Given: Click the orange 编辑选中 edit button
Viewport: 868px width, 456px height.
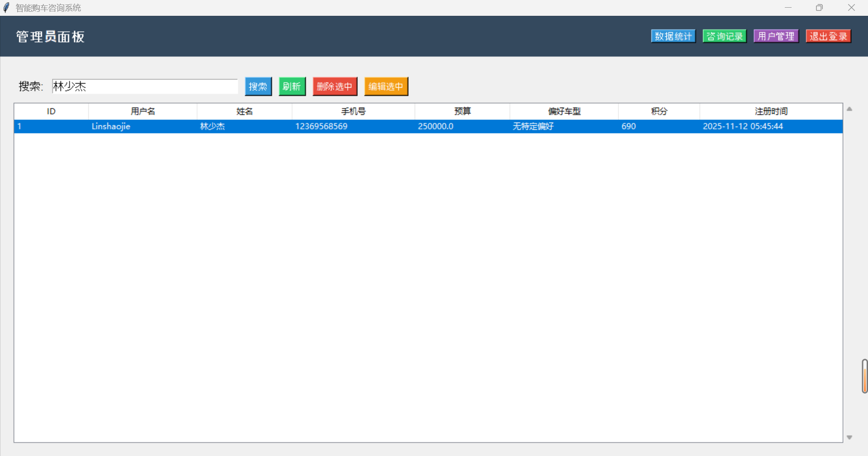Looking at the screenshot, I should (x=386, y=86).
